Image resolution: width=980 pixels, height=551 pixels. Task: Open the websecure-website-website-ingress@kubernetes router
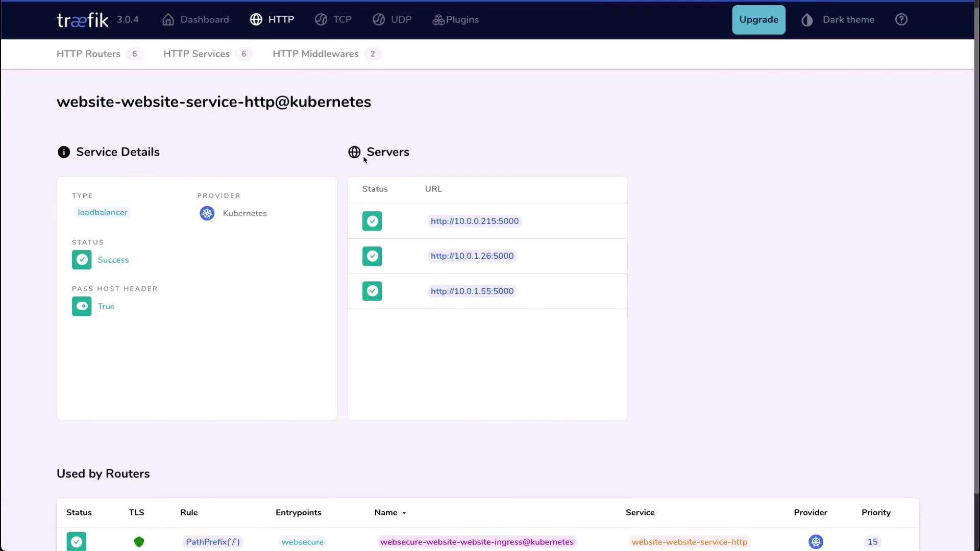point(477,542)
